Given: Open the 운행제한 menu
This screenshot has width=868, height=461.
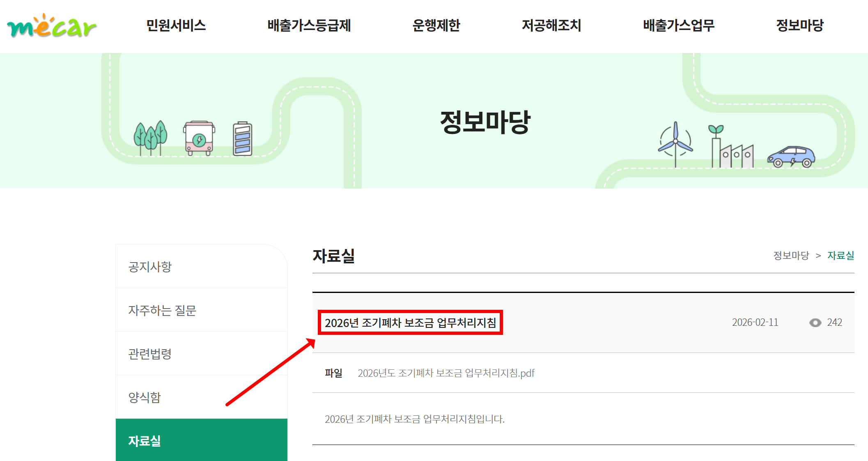Looking at the screenshot, I should coord(436,25).
